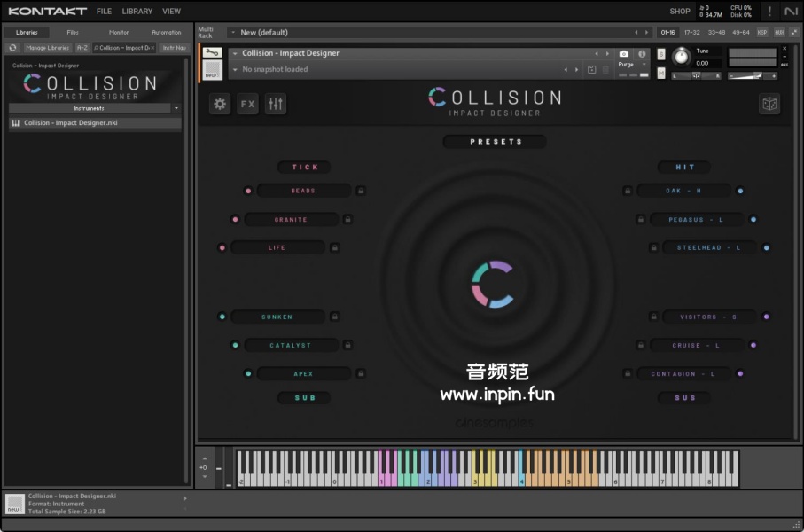This screenshot has height=532, width=804.
Task: Switch to the Files tab
Action: 73,32
